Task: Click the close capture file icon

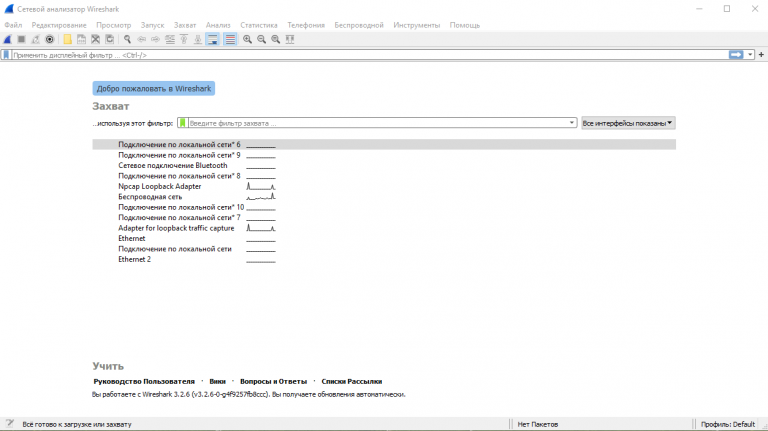Action: tap(96, 39)
